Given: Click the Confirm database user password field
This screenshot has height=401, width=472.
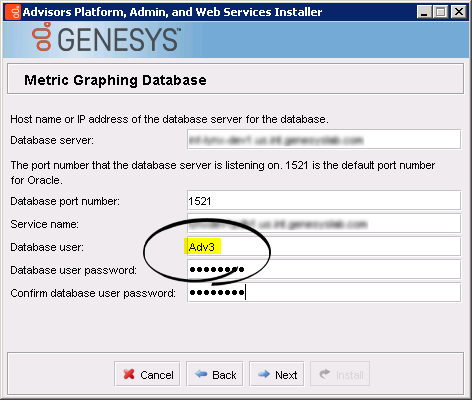Looking at the screenshot, I should (324, 292).
